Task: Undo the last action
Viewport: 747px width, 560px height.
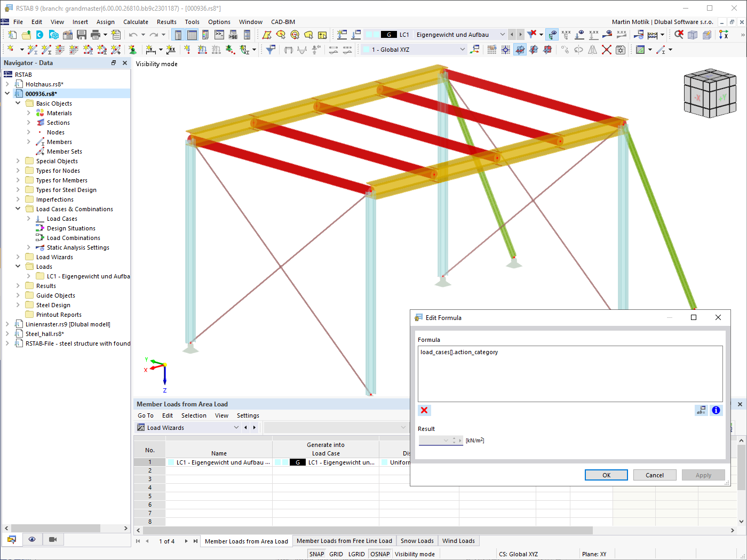Action: point(133,34)
